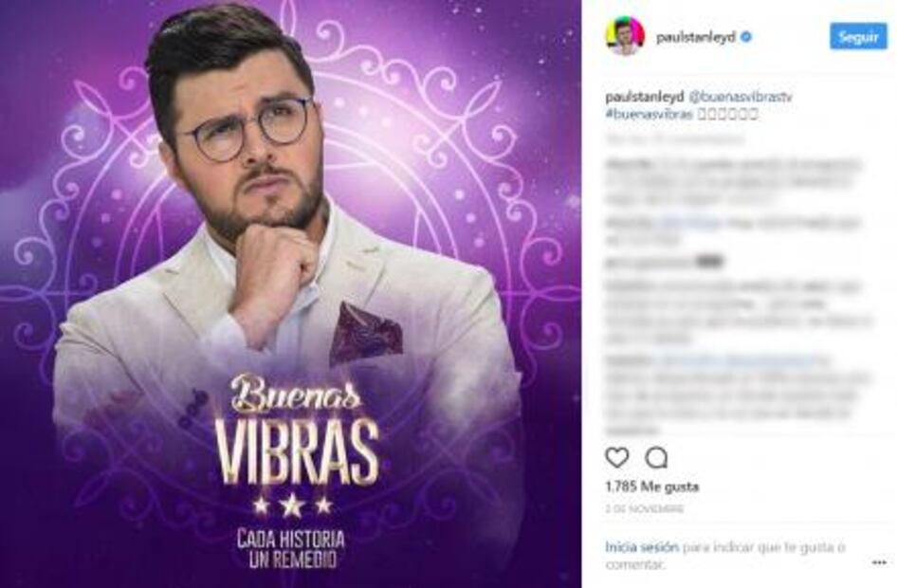Image resolution: width=897 pixels, height=588 pixels.
Task: Open the comment bubble icon
Action: [x=656, y=457]
